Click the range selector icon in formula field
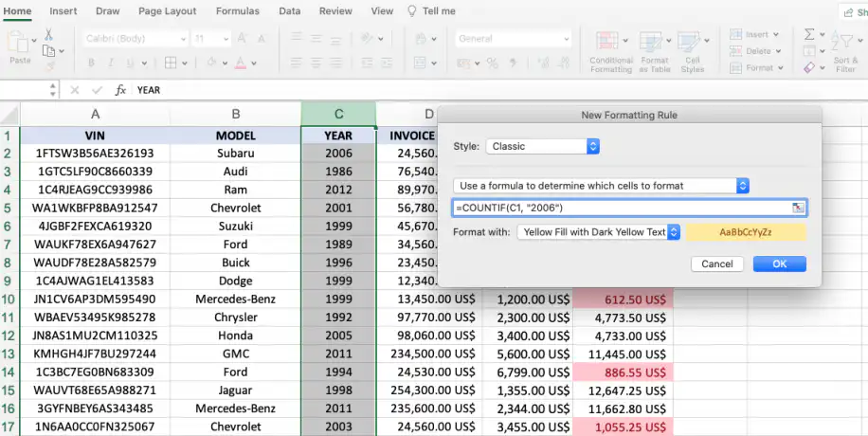The width and height of the screenshot is (868, 436). coord(798,208)
